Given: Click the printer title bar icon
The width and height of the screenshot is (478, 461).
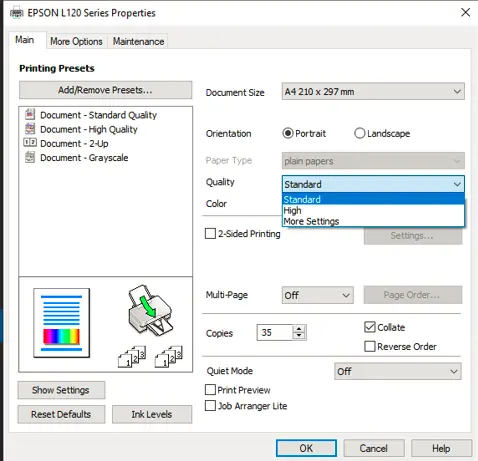Looking at the screenshot, I should (17, 13).
